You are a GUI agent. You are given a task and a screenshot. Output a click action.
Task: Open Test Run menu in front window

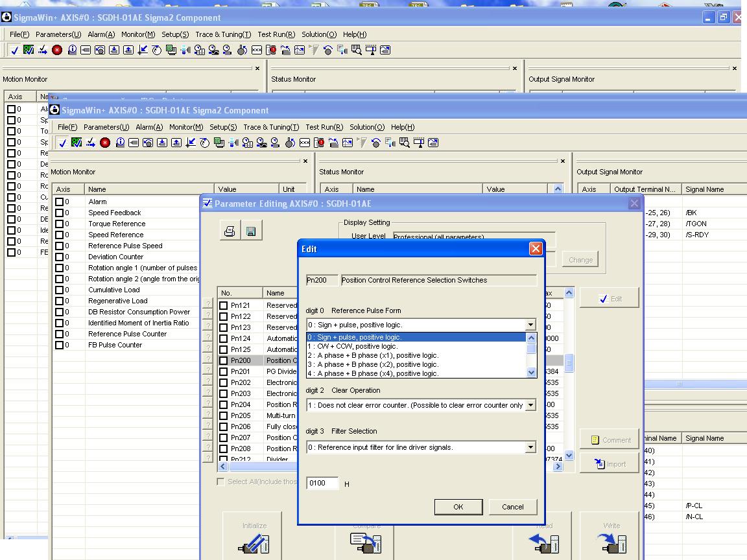pos(324,127)
